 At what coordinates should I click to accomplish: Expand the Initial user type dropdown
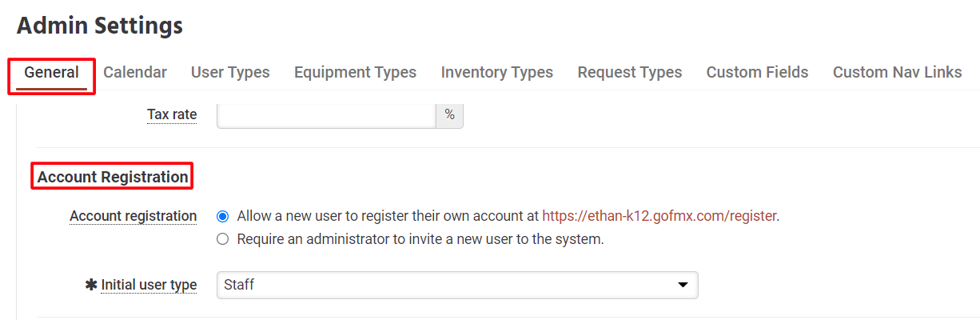[457, 285]
